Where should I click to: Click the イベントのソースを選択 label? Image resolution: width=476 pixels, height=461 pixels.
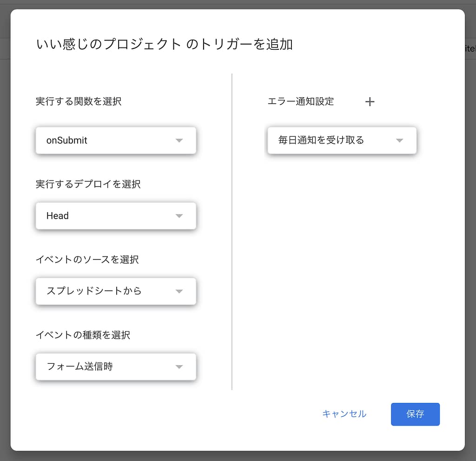tap(87, 260)
